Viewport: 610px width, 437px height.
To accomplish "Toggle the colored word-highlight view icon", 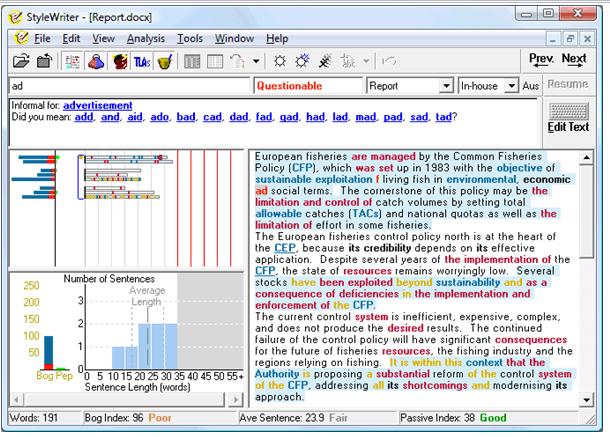I will (x=72, y=61).
